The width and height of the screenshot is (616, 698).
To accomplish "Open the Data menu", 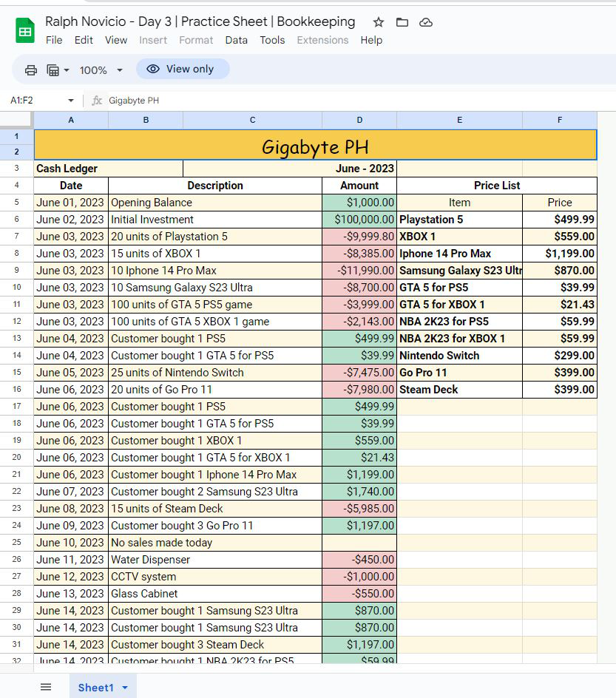I will tap(236, 40).
